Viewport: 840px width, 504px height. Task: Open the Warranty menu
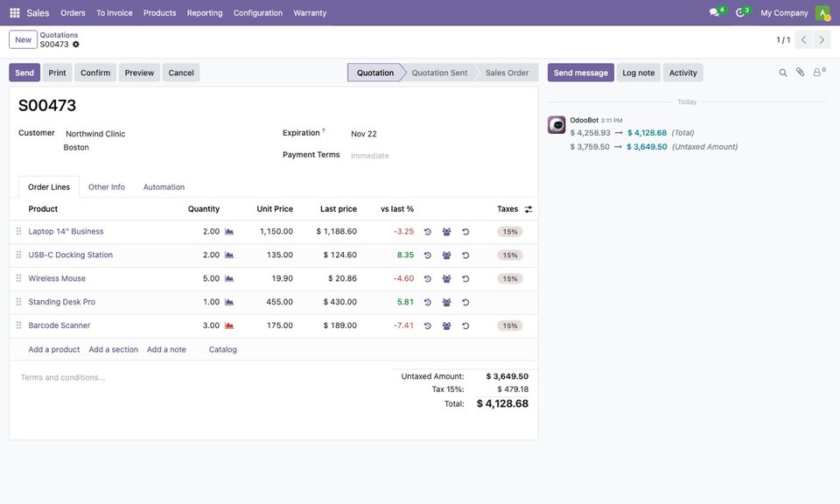click(x=310, y=13)
